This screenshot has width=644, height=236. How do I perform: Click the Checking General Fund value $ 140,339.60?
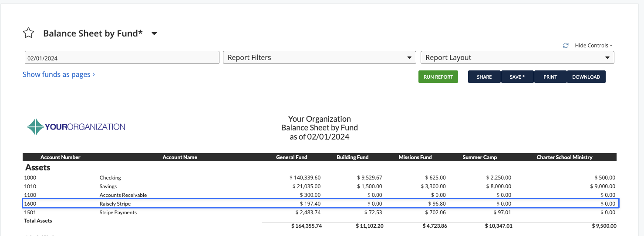pyautogui.click(x=305, y=178)
